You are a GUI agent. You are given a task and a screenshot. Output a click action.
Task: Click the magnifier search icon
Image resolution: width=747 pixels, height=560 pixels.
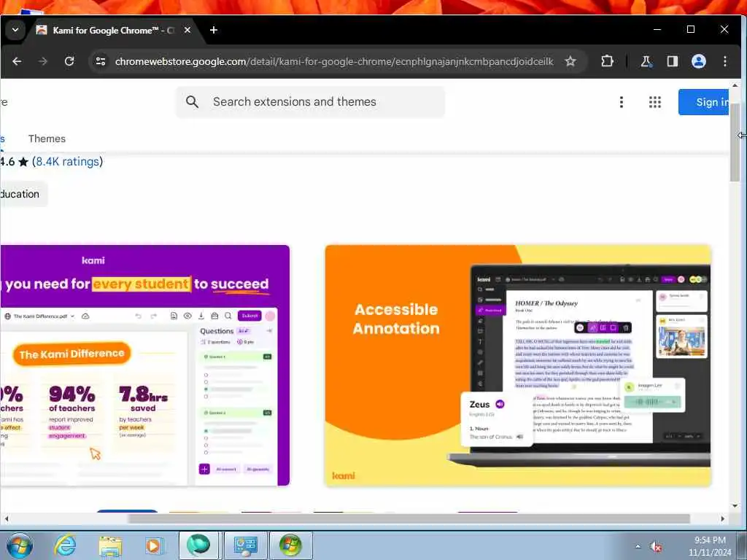point(192,102)
